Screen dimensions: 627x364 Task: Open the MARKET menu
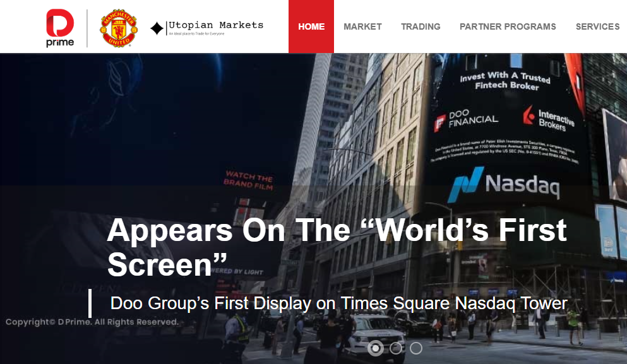(362, 26)
